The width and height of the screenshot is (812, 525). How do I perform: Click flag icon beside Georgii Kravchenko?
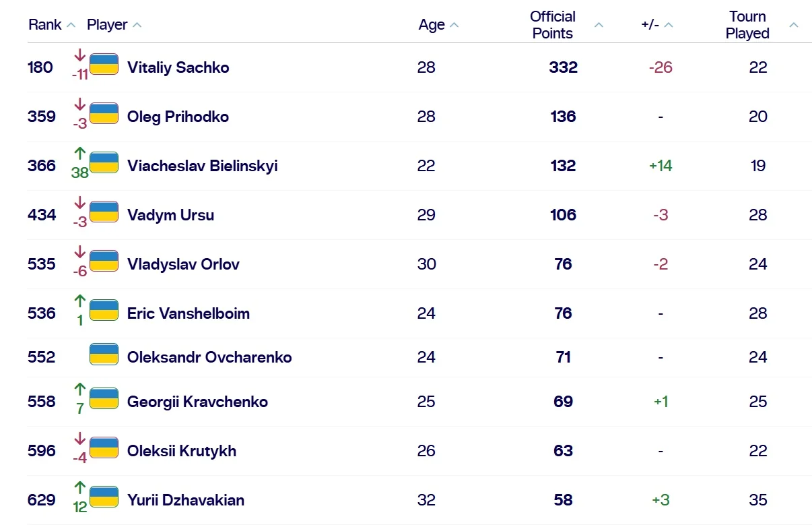tap(104, 399)
